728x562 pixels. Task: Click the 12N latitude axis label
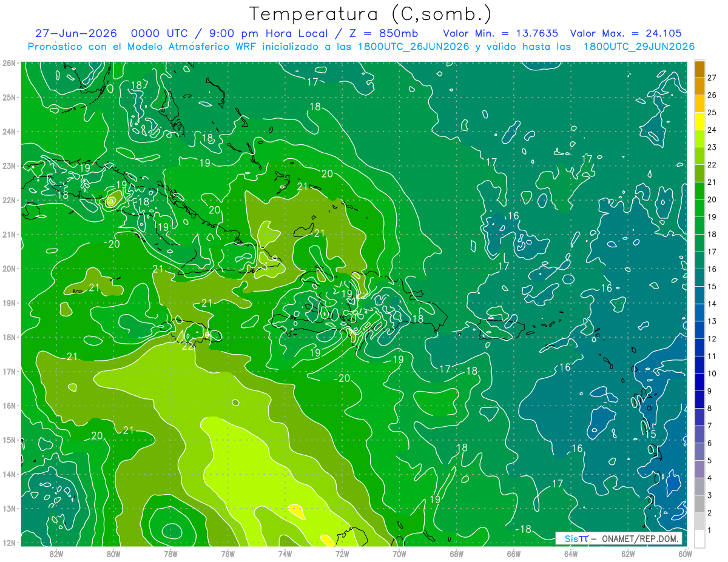tap(10, 543)
